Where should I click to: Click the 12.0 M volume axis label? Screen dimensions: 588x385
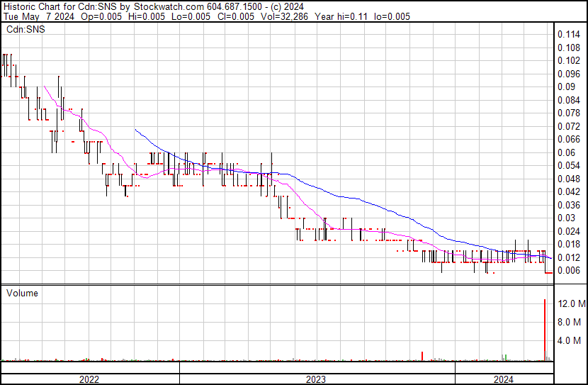pos(571,303)
